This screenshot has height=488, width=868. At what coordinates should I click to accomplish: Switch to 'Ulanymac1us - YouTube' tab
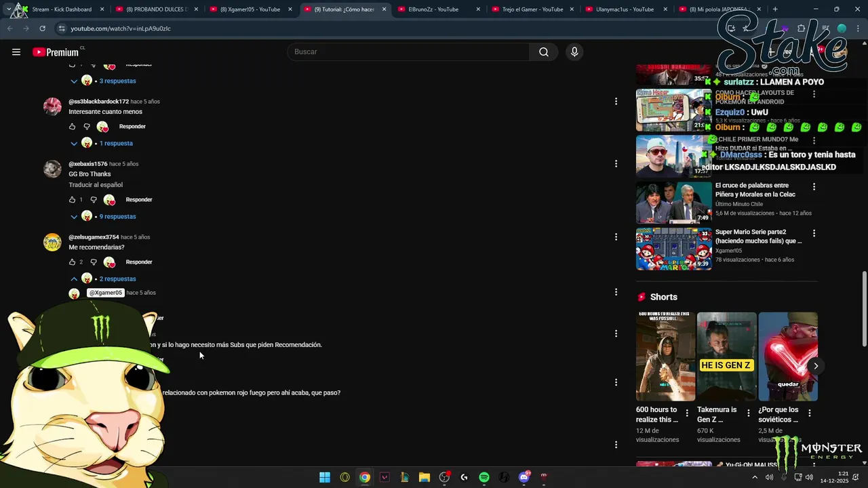click(625, 9)
